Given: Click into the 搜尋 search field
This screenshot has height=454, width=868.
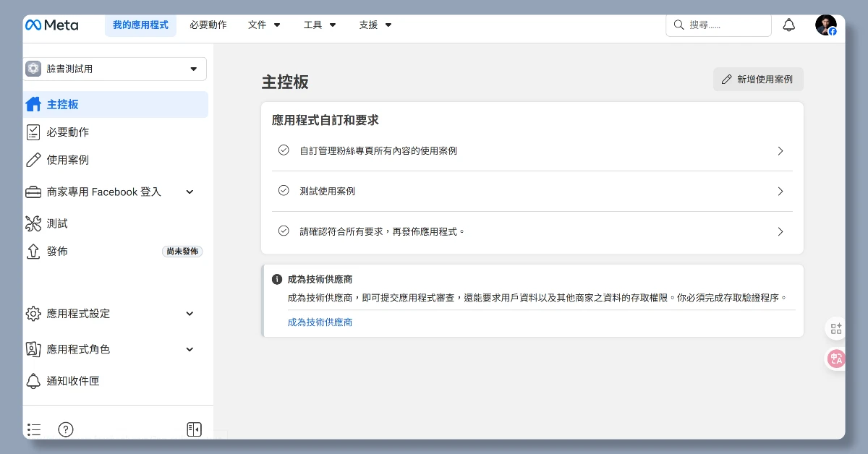Looking at the screenshot, I should [718, 25].
